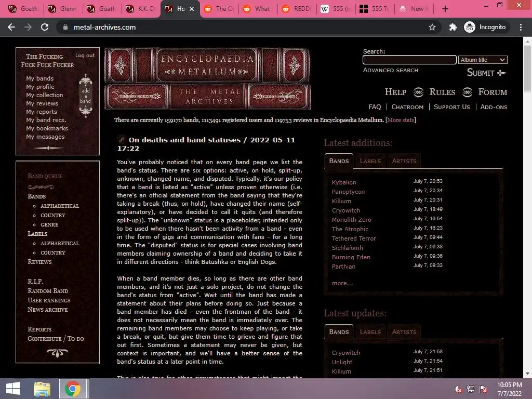Switch to the 555 Wikipedia tab

click(x=336, y=9)
